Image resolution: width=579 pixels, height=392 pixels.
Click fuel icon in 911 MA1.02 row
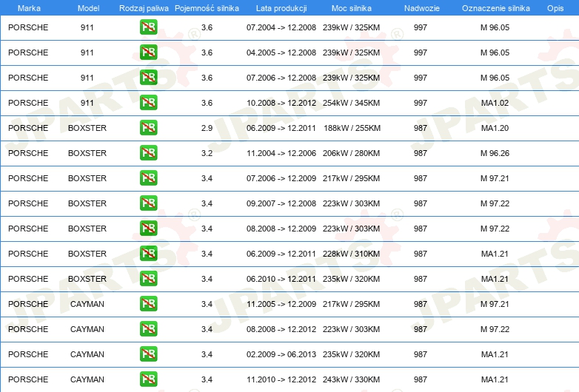click(148, 103)
